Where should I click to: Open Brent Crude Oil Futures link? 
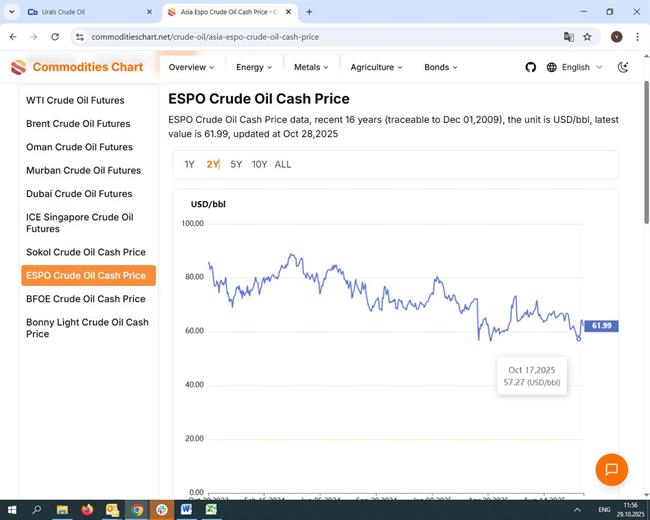pos(78,124)
